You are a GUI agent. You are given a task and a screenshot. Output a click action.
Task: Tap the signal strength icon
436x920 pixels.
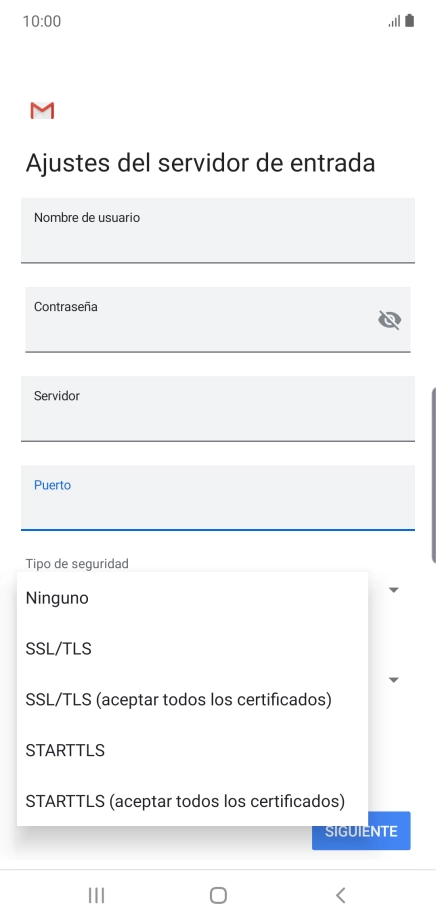click(x=394, y=22)
